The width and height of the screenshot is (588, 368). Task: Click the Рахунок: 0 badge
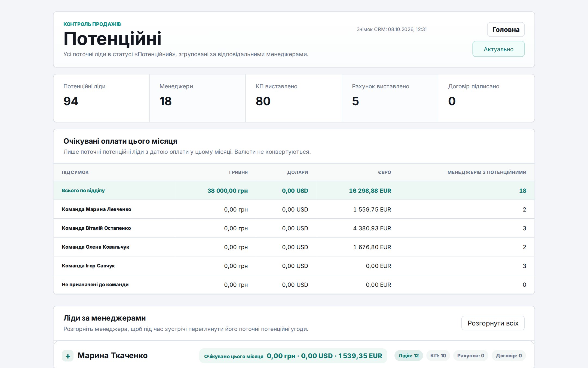pyautogui.click(x=471, y=356)
